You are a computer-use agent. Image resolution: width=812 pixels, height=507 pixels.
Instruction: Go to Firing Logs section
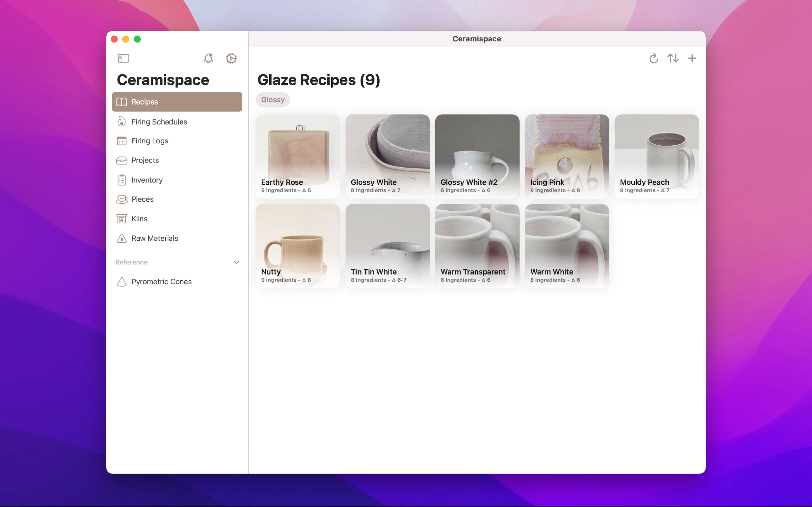[x=150, y=141]
